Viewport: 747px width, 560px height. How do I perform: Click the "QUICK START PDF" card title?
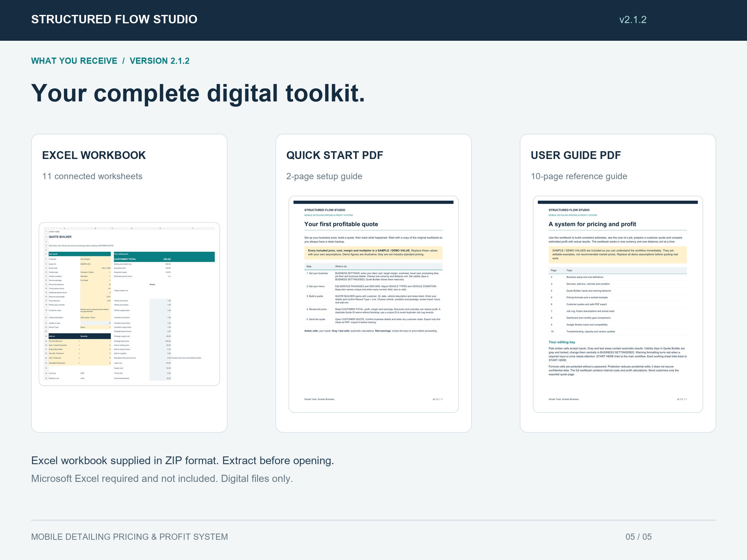pos(335,155)
